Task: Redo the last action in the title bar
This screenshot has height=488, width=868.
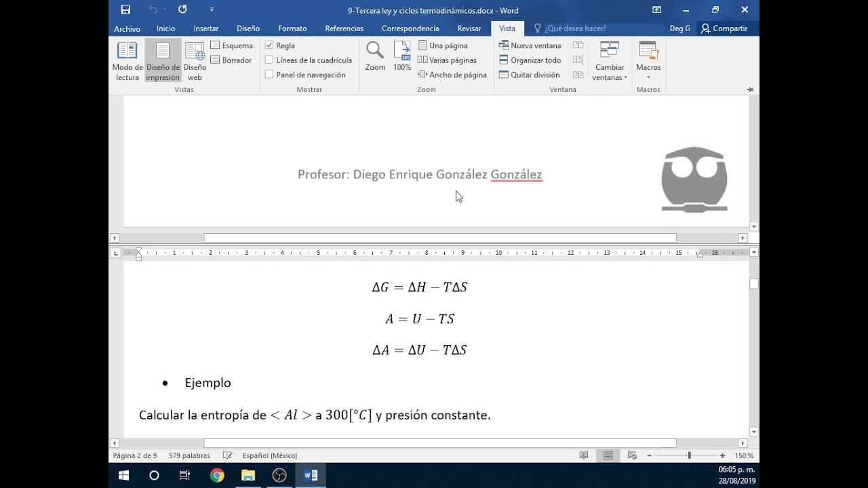Action: [x=182, y=9]
